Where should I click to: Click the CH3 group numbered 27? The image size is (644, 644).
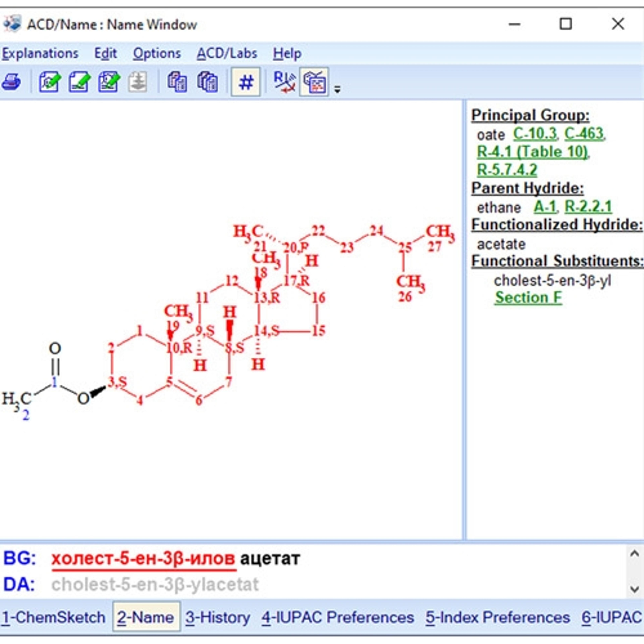click(x=440, y=232)
